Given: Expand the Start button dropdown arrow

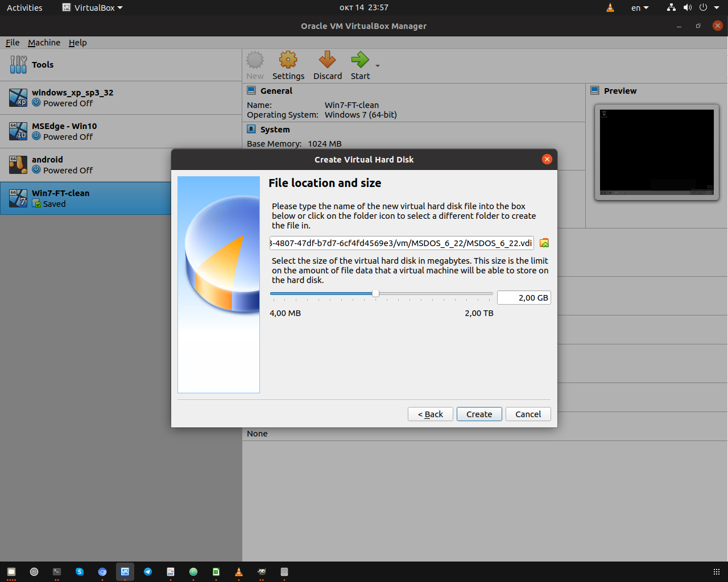Looking at the screenshot, I should click(x=378, y=66).
